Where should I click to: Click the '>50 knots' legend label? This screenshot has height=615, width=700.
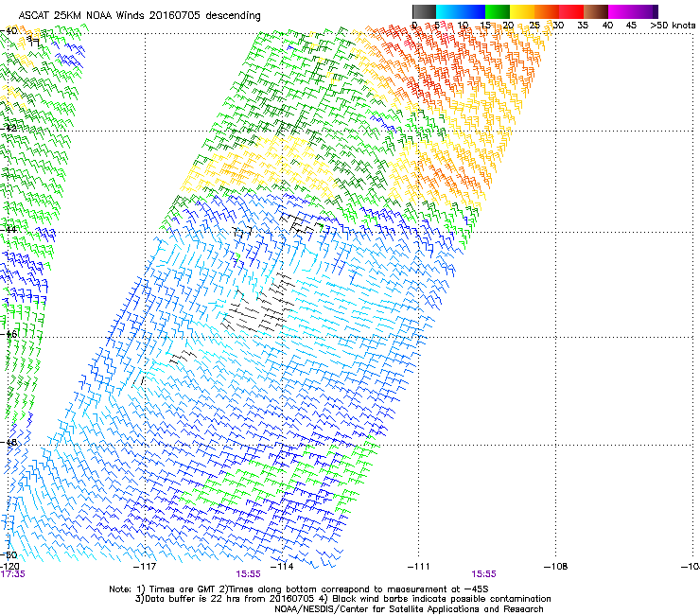click(x=673, y=26)
